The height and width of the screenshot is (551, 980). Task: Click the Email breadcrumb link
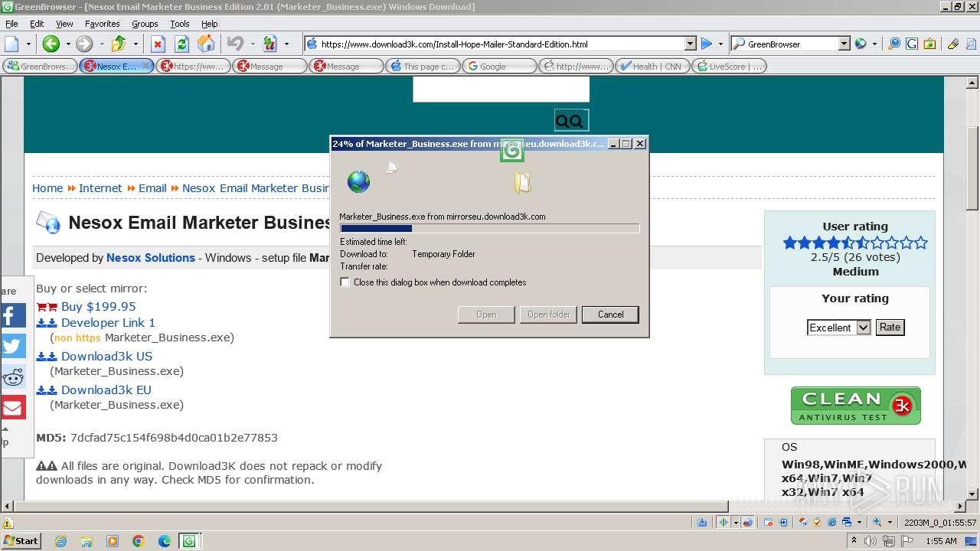[x=152, y=188]
